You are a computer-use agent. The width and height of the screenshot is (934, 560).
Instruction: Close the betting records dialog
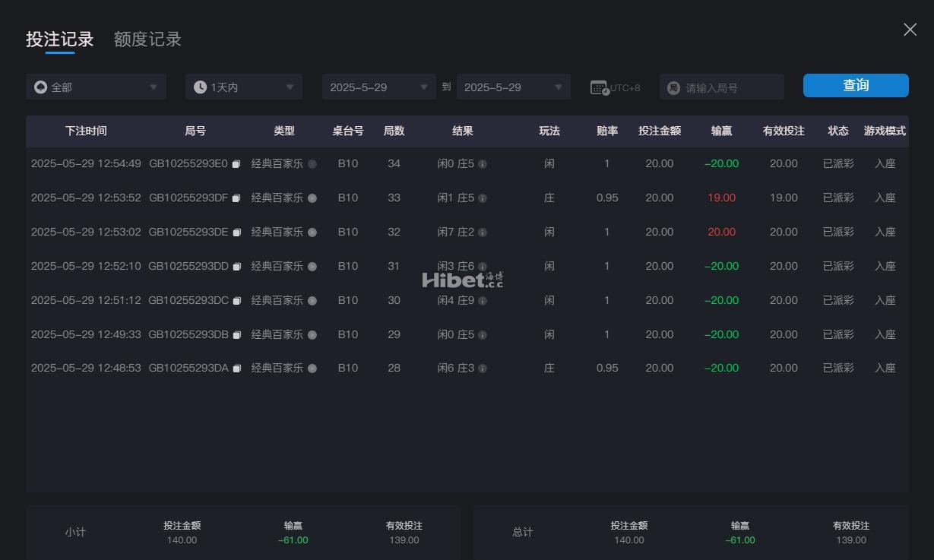[x=910, y=30]
